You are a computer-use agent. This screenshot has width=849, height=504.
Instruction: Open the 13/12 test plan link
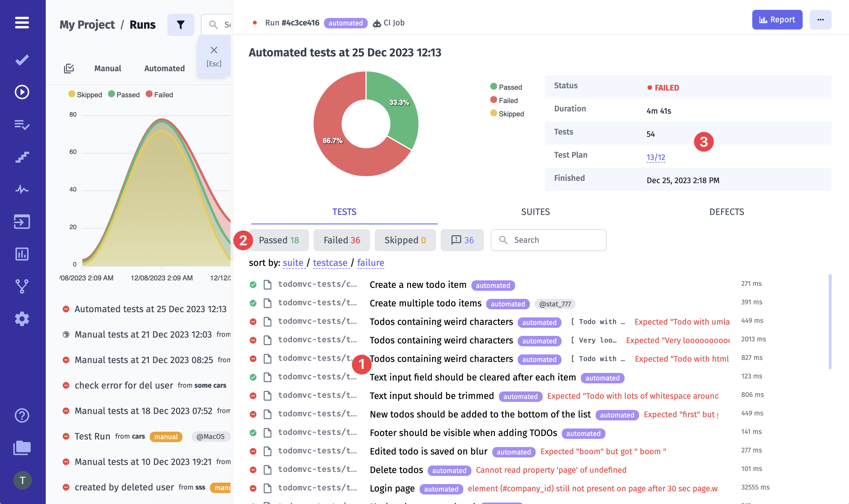pos(656,157)
